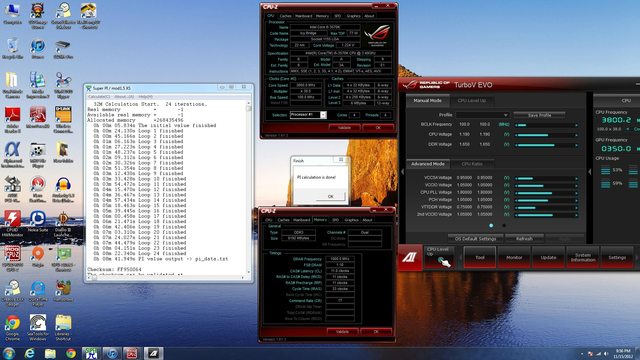Switch to CPU Ratio tab
Screen dimensions: 640x360
(x=472, y=164)
